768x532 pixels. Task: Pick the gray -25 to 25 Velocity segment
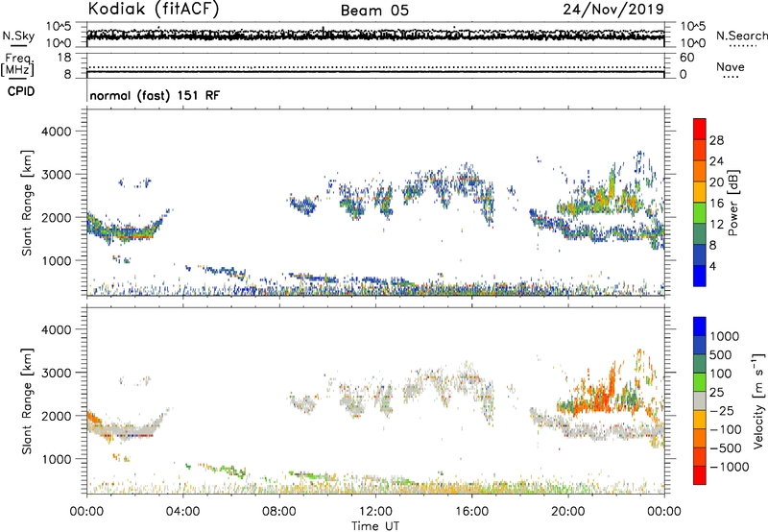point(700,400)
